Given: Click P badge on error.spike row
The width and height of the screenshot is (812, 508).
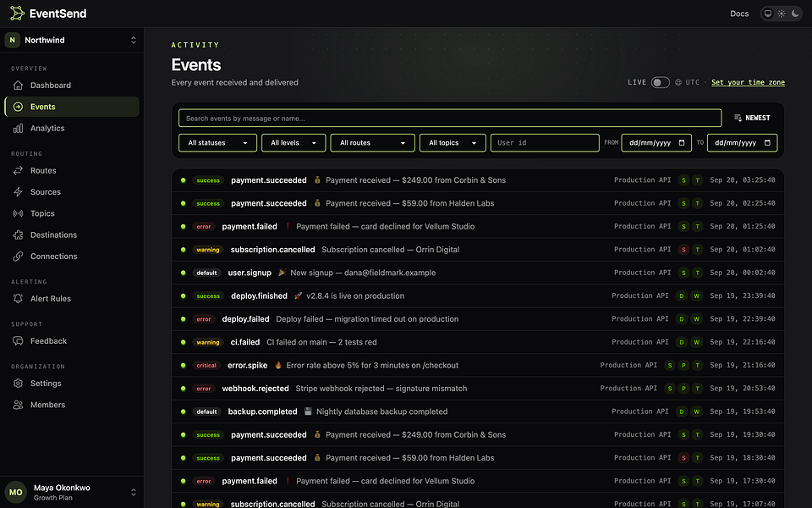Looking at the screenshot, I should point(683,366).
